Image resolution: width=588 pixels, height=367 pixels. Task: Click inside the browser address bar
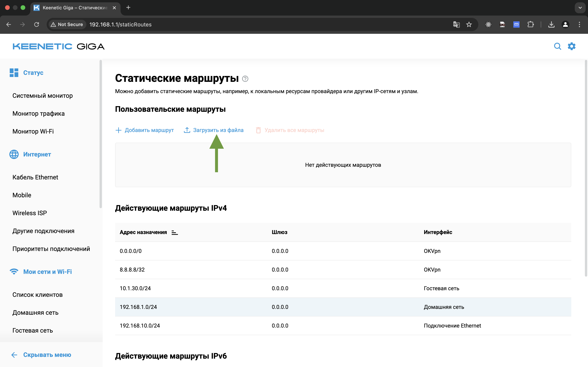coord(170,24)
